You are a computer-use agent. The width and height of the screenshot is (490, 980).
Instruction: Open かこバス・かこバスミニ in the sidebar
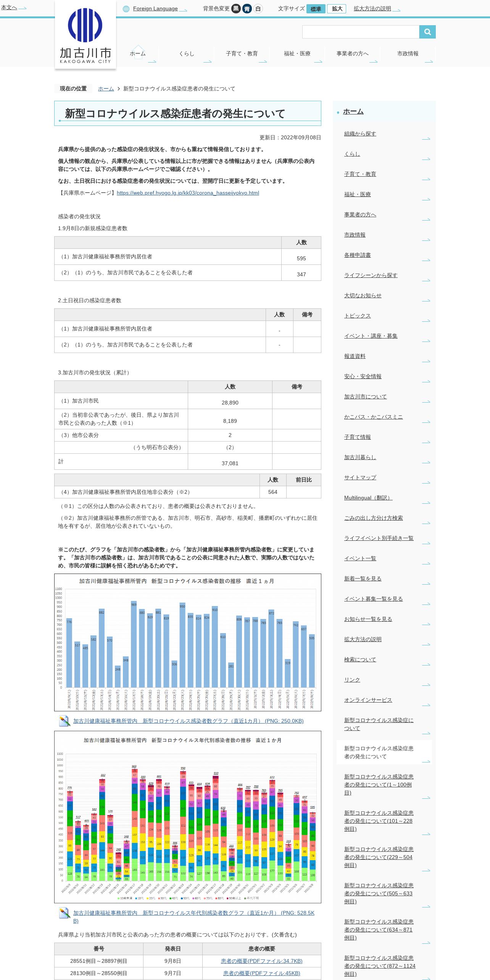pos(373,417)
